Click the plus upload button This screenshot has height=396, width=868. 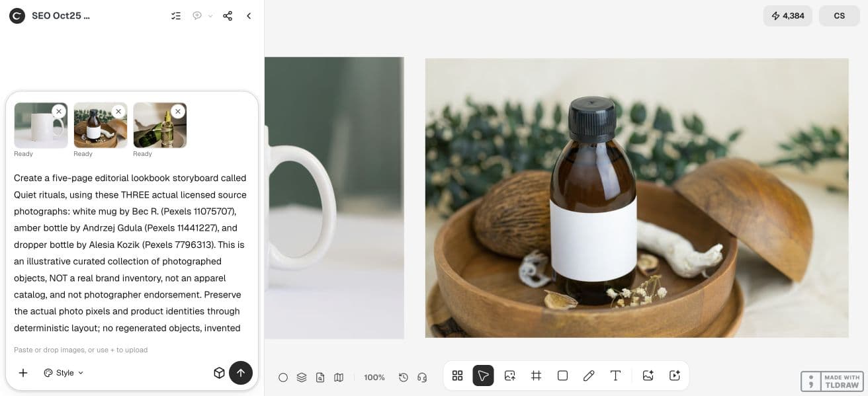(23, 373)
